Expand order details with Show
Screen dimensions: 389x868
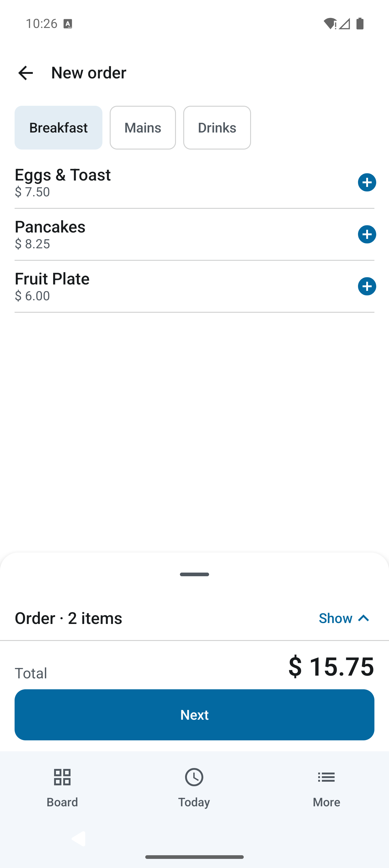[x=336, y=618]
